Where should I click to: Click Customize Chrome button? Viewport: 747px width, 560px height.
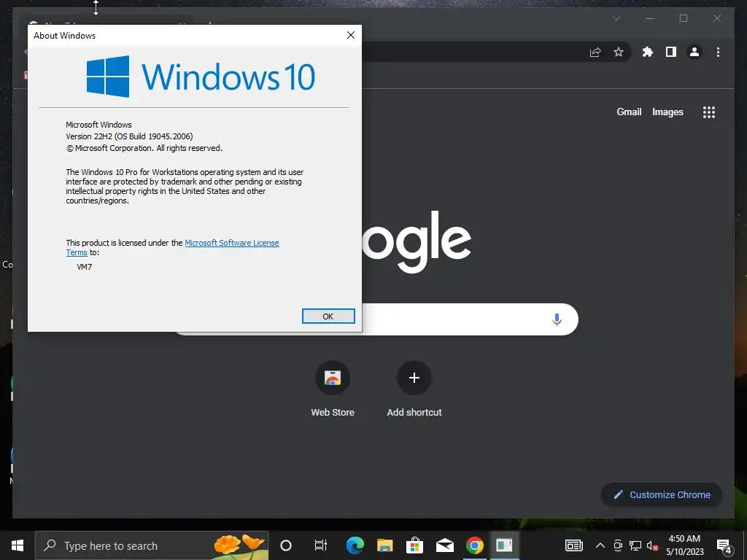click(x=662, y=495)
